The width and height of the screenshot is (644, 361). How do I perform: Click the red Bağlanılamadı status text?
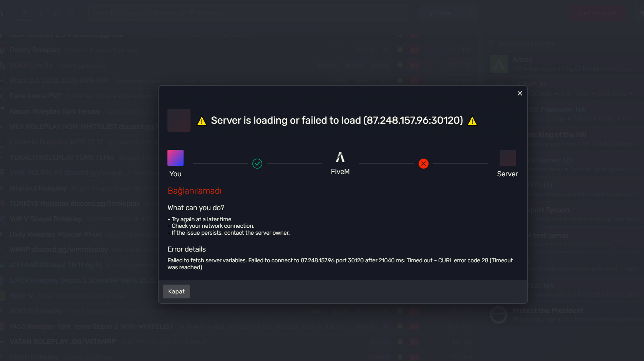click(x=194, y=191)
